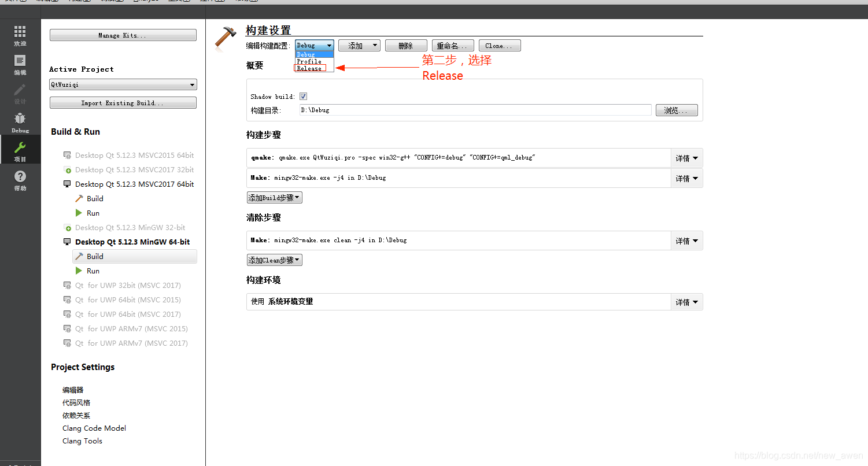Click monitor icon of MSVC2015 64bit kit
868x466 pixels.
click(x=67, y=155)
